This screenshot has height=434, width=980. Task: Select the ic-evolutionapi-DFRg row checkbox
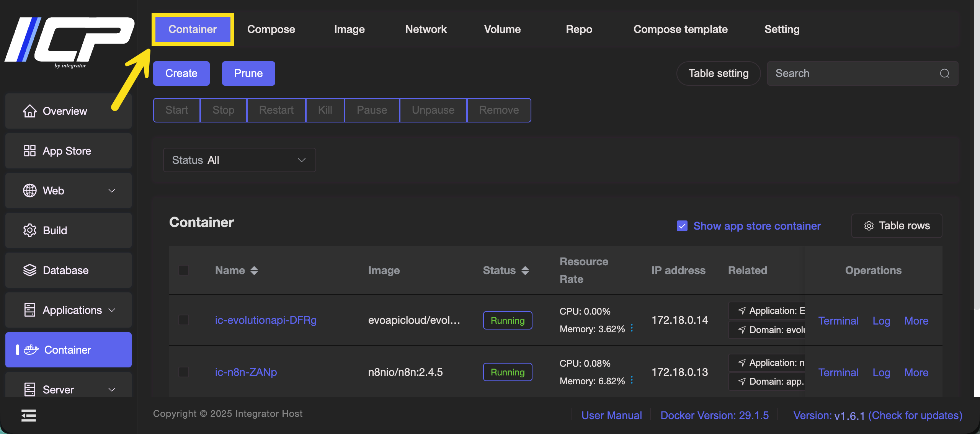pyautogui.click(x=184, y=320)
